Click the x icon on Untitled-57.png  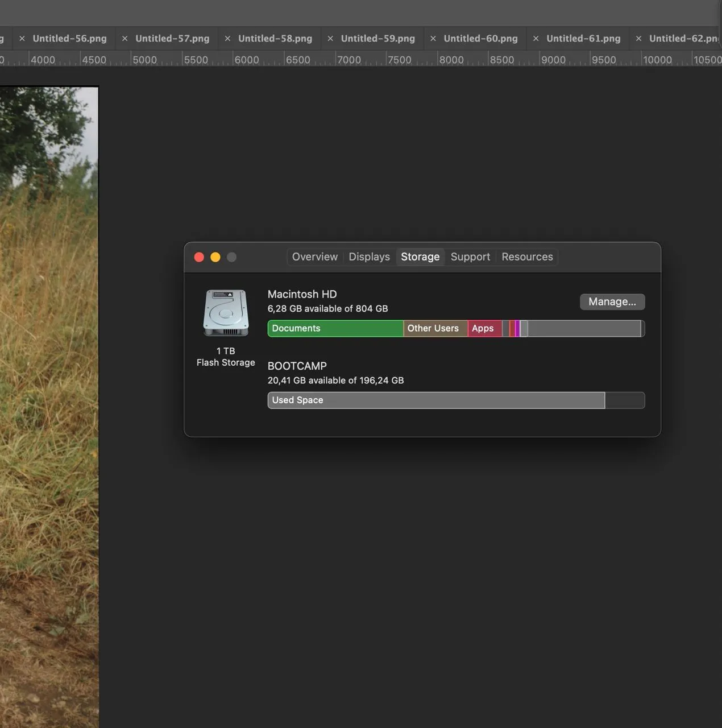[x=125, y=39]
